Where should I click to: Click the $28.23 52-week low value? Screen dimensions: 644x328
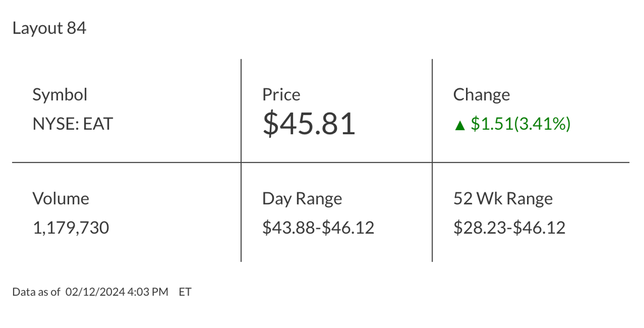(480, 228)
